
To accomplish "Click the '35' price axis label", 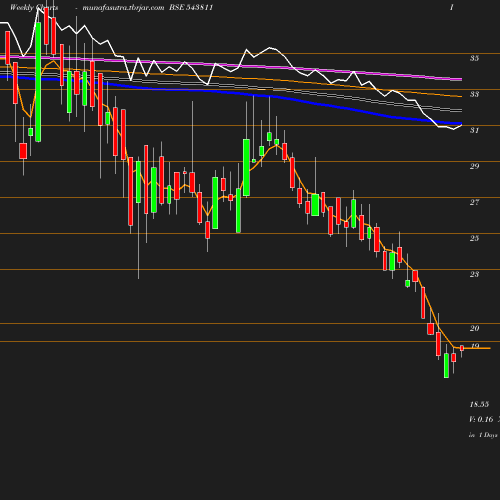I will coord(474,58).
